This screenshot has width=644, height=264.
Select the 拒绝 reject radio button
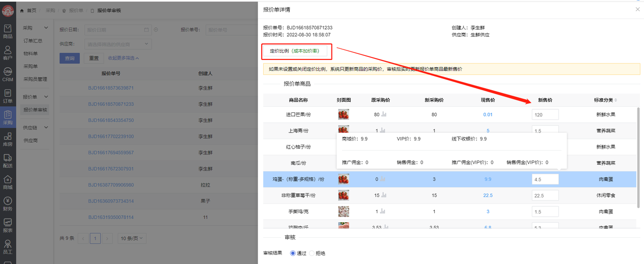coord(312,253)
